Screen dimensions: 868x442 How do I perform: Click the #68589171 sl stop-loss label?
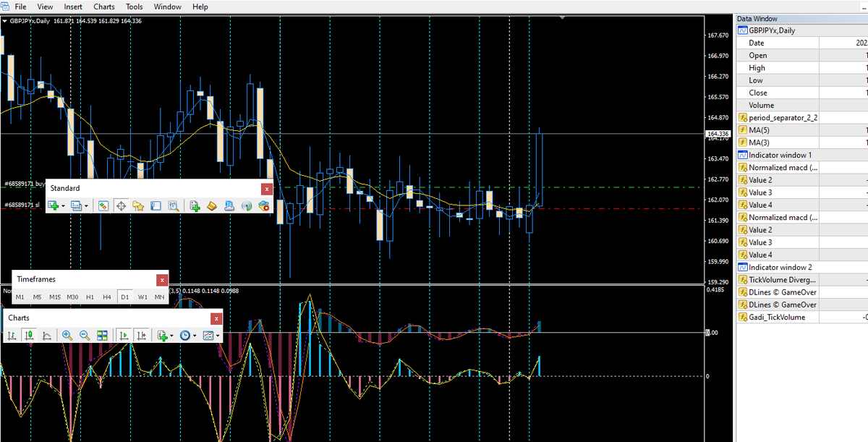(22, 205)
